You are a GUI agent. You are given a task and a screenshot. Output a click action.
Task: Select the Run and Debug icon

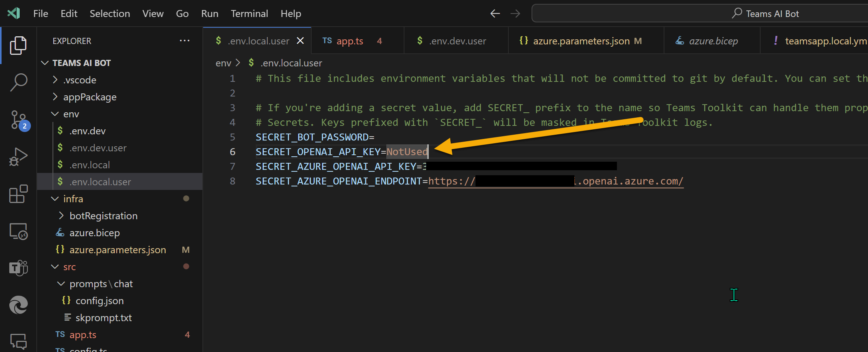18,156
